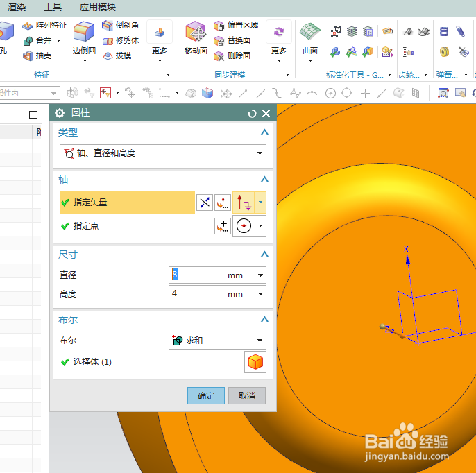Select the 倒斜角 (Chamfer) tool
The image size is (476, 473).
click(x=120, y=25)
